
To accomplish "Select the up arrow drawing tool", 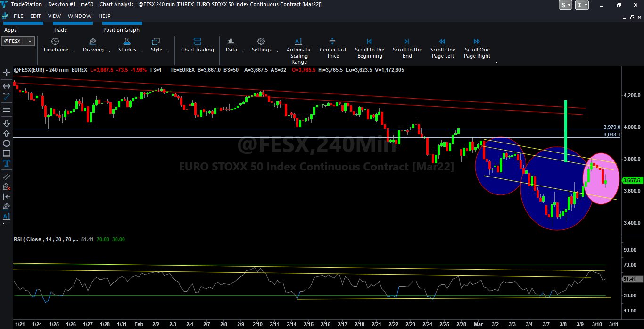I will coord(7,134).
